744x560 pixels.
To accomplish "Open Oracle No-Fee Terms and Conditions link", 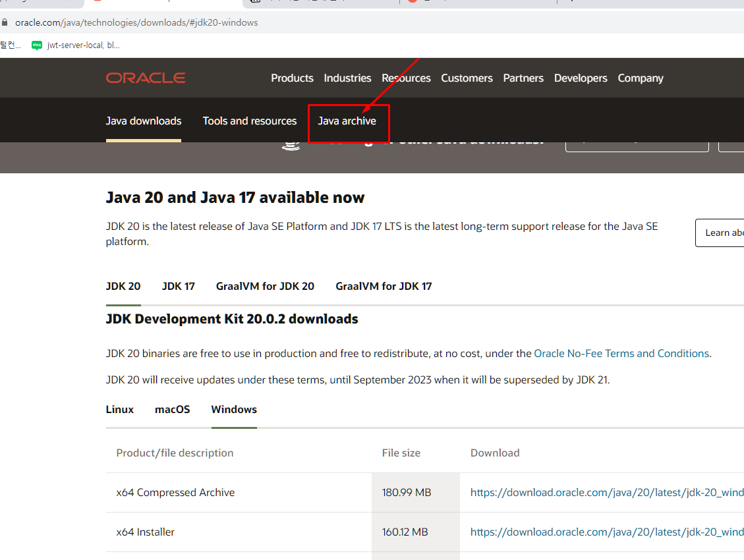I will [x=621, y=353].
